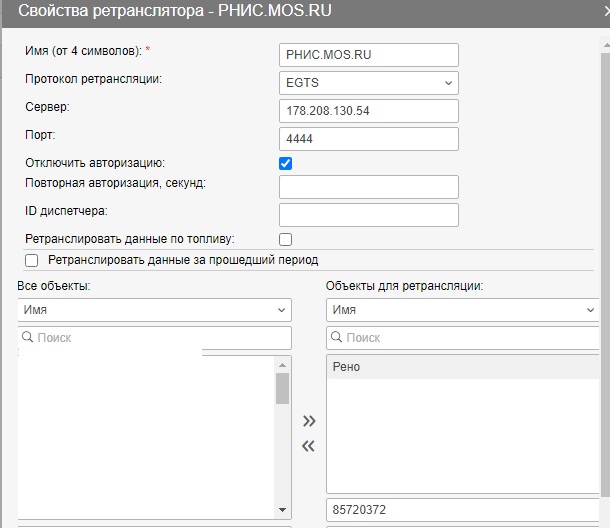Screen dimensions: 610x528
Task: Click the scrollbar thumb in all objects list
Action: click(282, 388)
